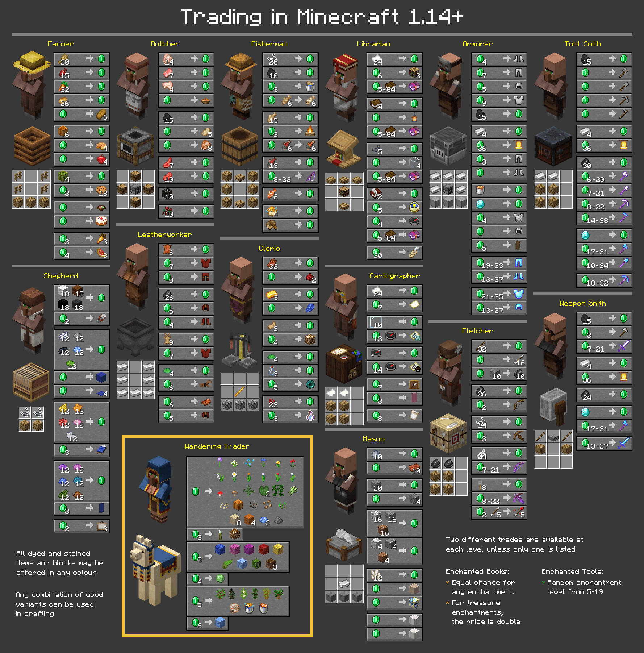Click the Fletcher villager figure
Image resolution: width=644 pixels, height=653 pixels.
(447, 373)
